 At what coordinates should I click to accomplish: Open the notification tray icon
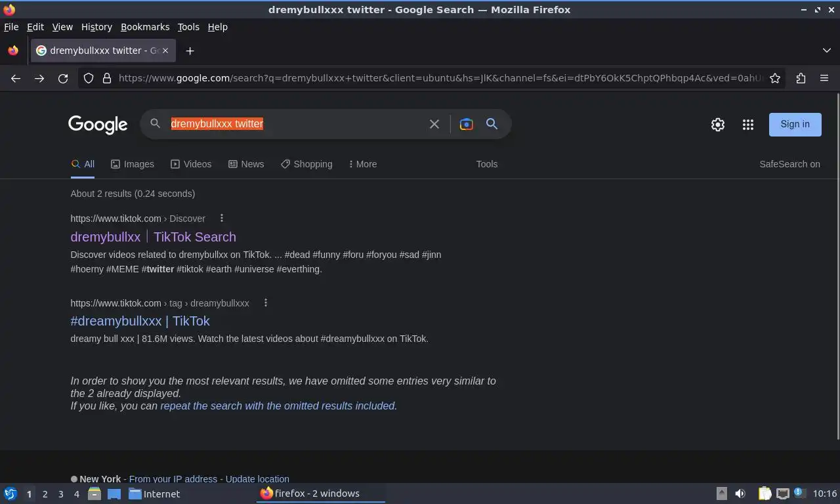coord(799,493)
